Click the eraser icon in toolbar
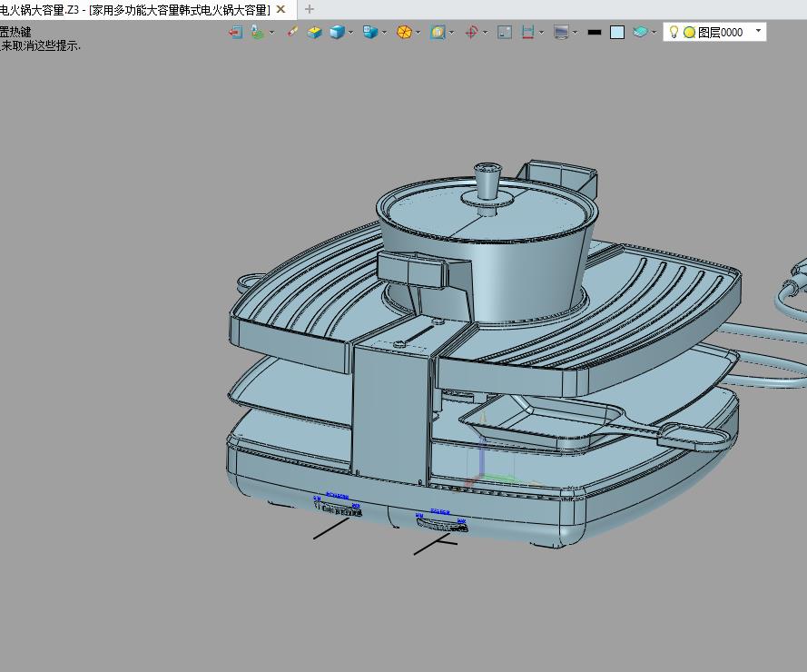The image size is (807, 672). (292, 32)
